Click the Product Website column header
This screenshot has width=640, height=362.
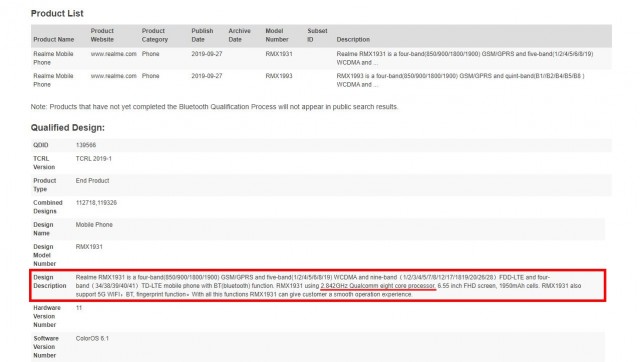click(x=102, y=35)
